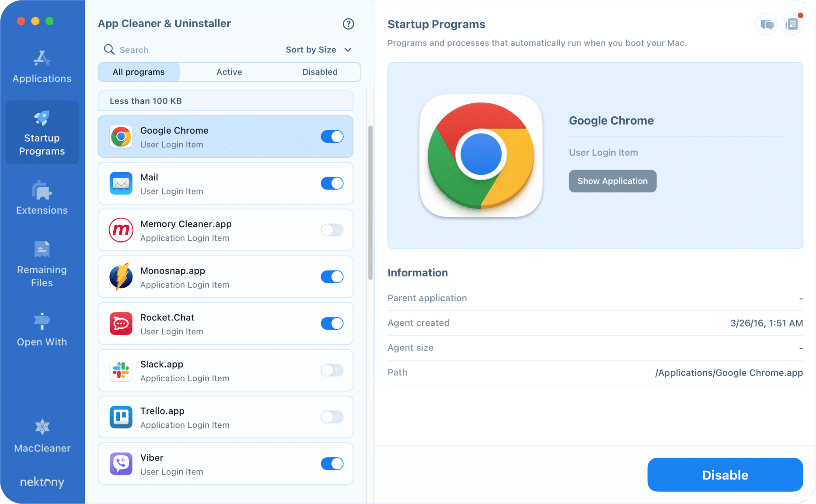Turn off Mail startup toggle
The image size is (816, 504).
332,183
